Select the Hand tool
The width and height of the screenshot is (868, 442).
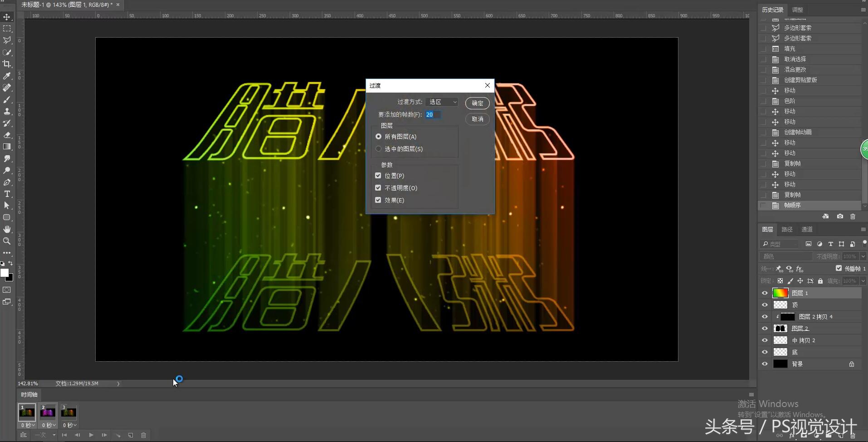click(7, 229)
